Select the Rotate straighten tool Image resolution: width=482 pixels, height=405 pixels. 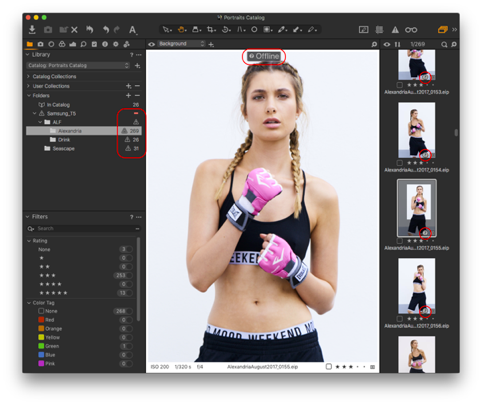(x=226, y=30)
